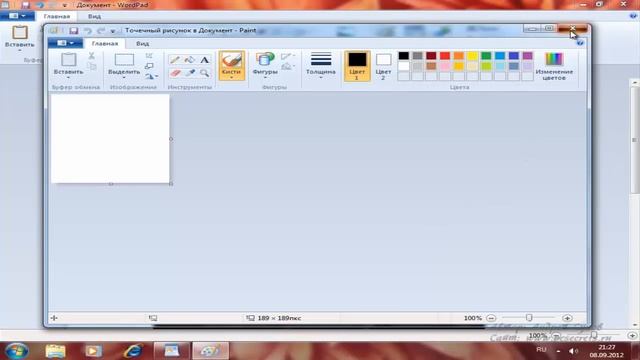Open the shape fill dropdown

point(288,67)
